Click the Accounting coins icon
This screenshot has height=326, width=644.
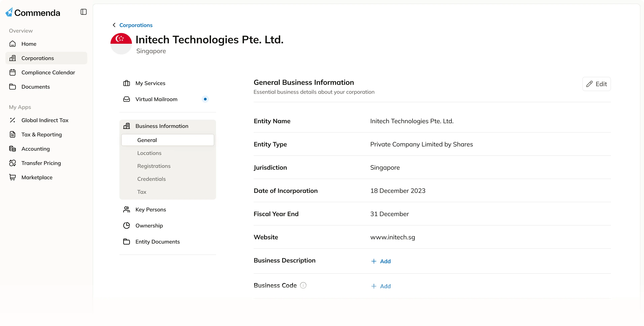click(x=13, y=149)
